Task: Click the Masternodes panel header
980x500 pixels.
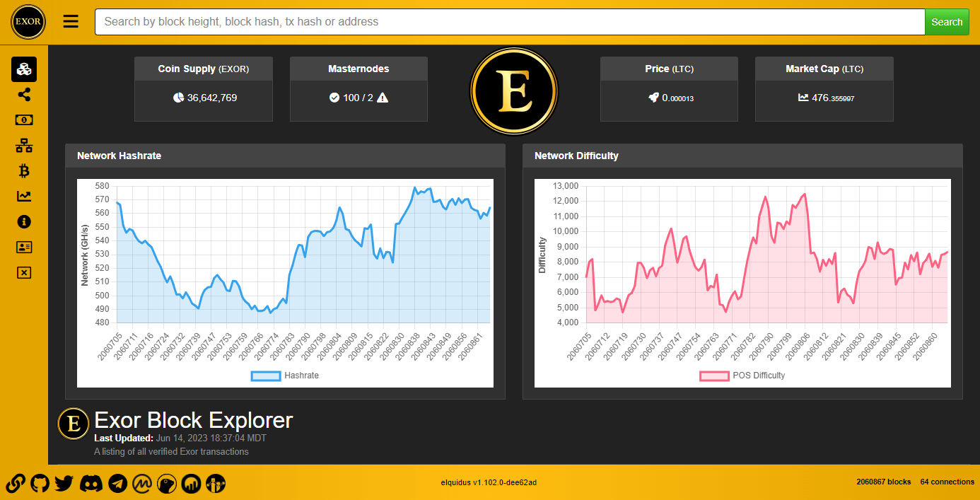Action: pyautogui.click(x=358, y=69)
